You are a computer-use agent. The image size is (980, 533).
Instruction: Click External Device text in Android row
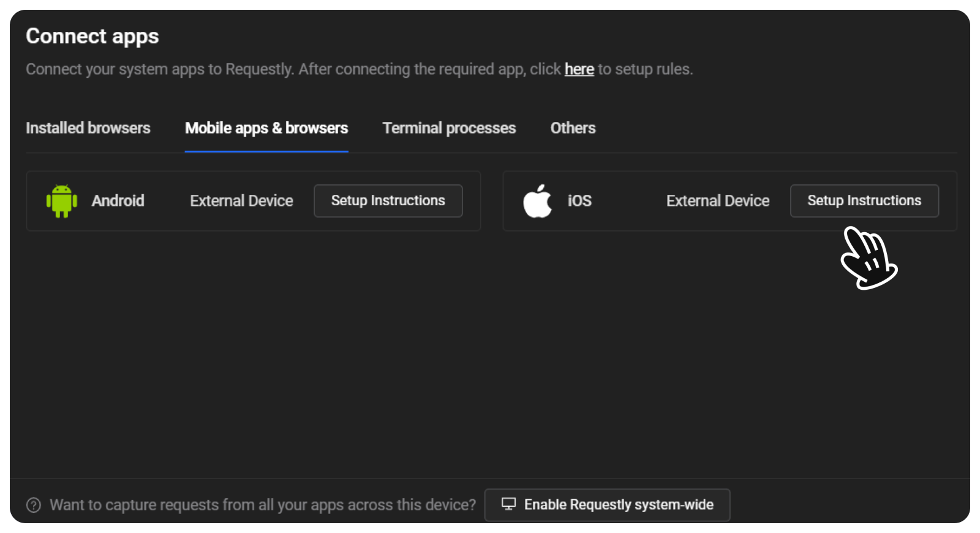click(241, 201)
